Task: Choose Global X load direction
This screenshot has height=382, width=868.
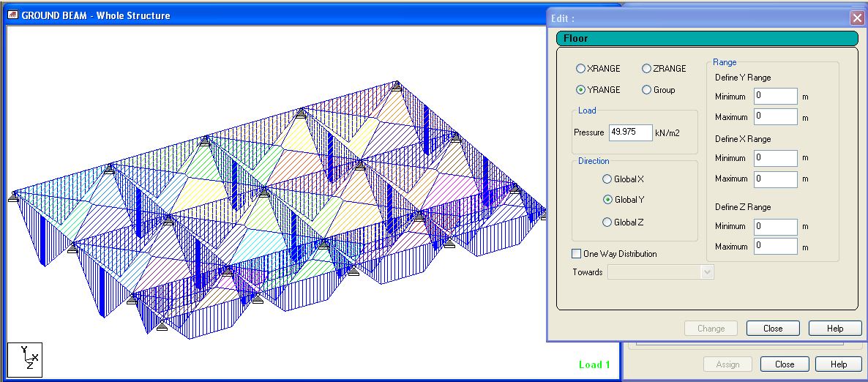Action: [x=607, y=179]
